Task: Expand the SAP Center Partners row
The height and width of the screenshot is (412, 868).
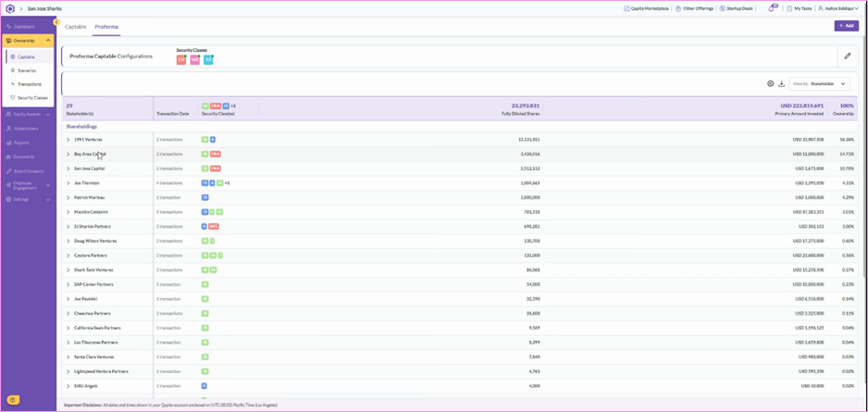Action: [x=68, y=284]
